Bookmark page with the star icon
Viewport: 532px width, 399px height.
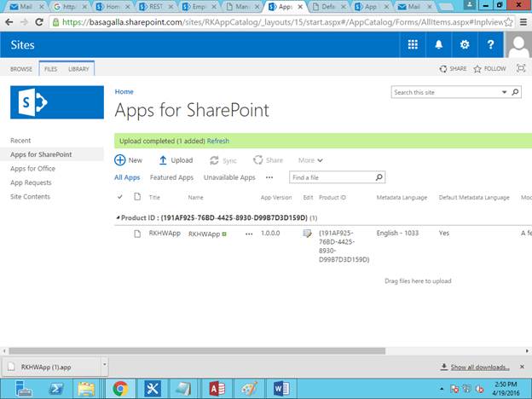(508, 22)
